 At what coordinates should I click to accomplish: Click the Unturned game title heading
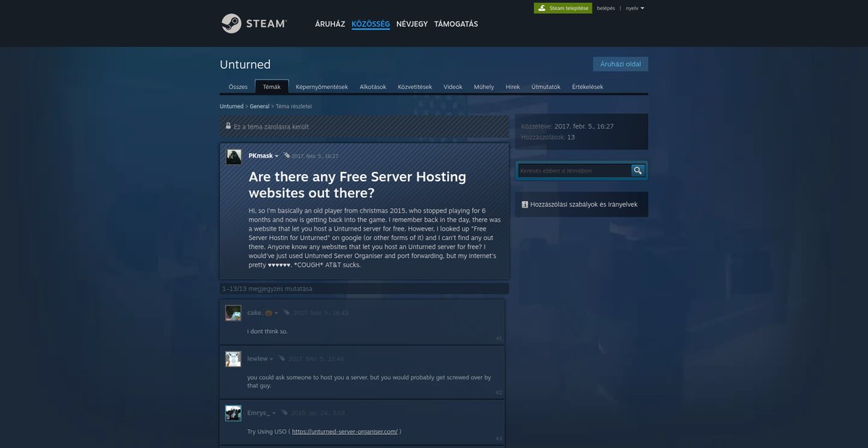click(245, 64)
